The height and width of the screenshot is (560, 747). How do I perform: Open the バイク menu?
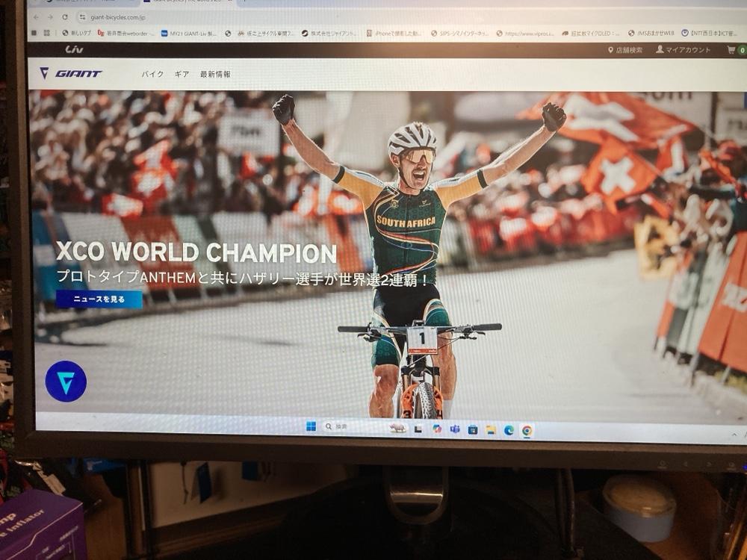click(x=152, y=74)
